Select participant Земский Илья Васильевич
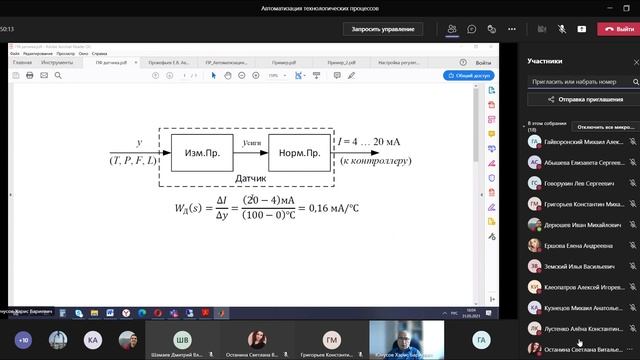 click(x=579, y=266)
